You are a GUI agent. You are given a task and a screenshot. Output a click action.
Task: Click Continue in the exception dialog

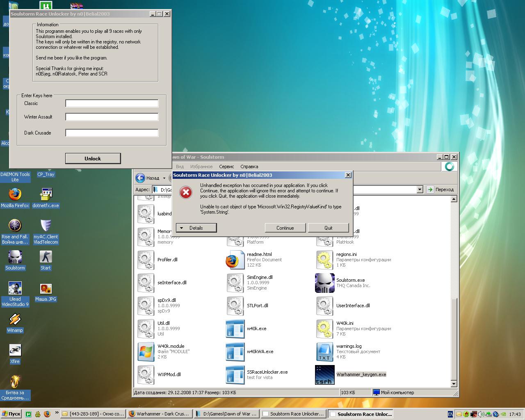(285, 228)
